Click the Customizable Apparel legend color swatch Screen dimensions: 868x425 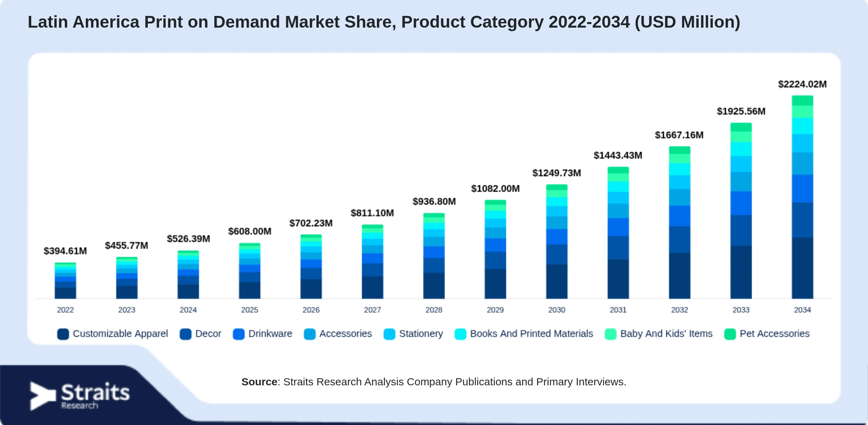click(63, 334)
